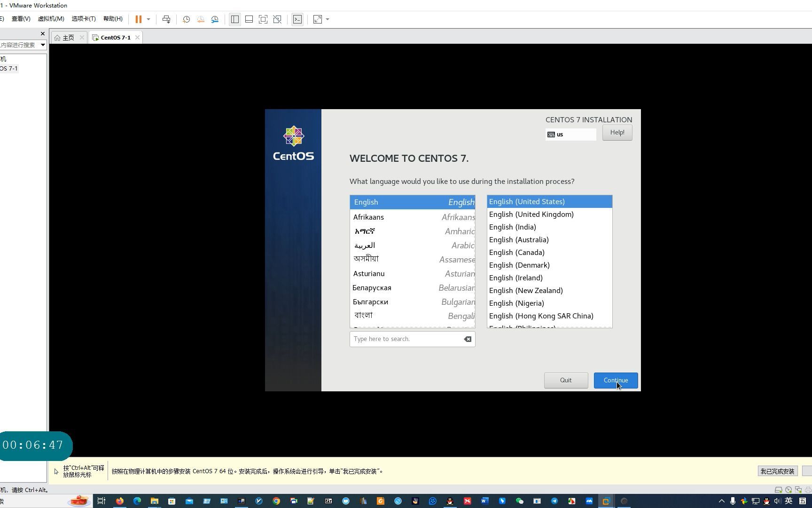
Task: Click 我已完成安装 button in info bar
Action: coord(777,471)
